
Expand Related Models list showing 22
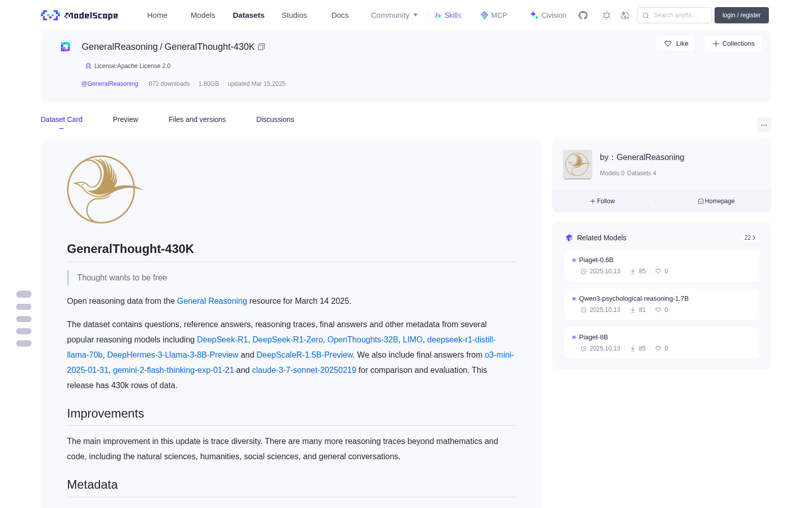(x=750, y=238)
